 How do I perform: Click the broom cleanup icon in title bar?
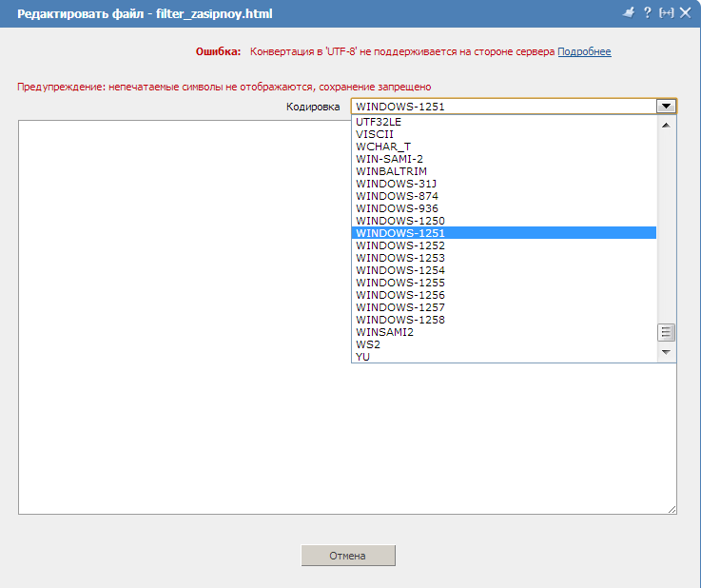628,12
